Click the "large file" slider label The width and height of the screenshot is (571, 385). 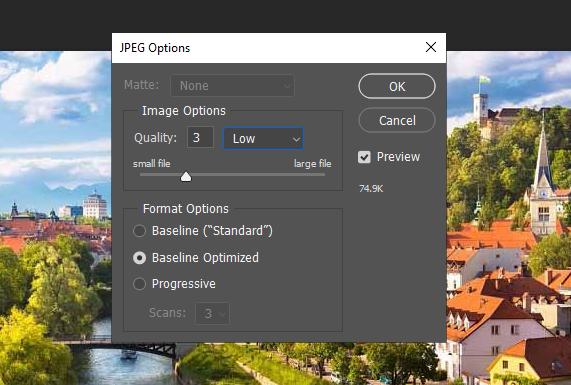tap(312, 164)
